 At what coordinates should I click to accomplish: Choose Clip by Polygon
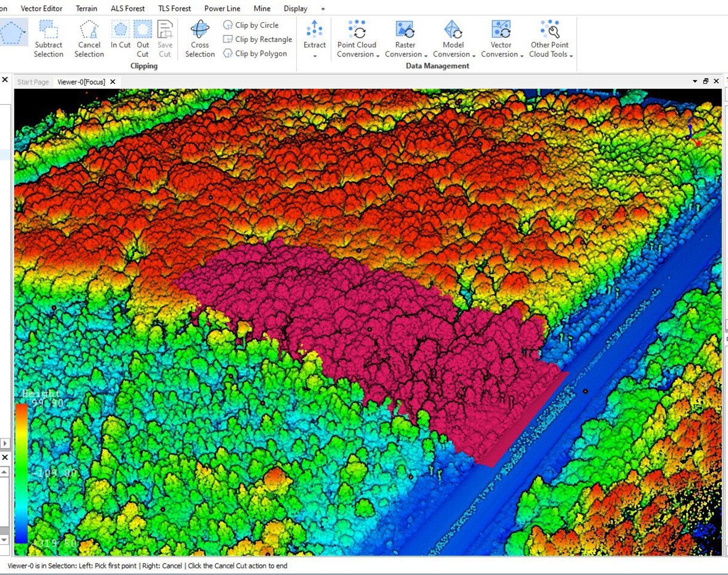point(255,53)
